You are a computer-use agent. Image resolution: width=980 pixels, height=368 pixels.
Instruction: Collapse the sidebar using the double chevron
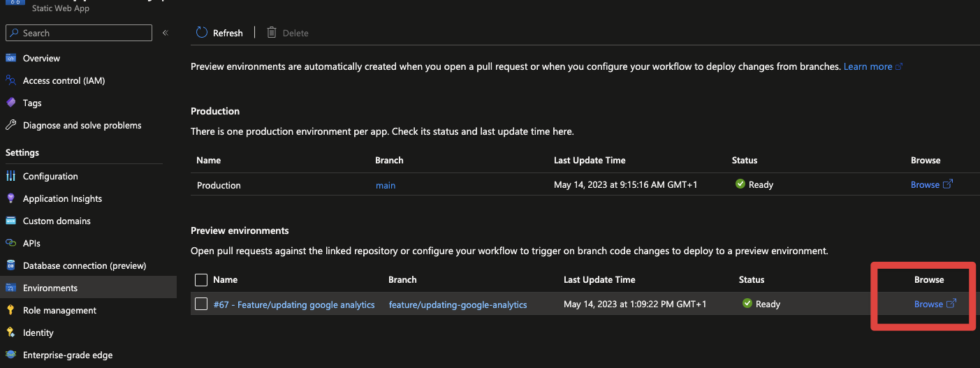pos(166,33)
